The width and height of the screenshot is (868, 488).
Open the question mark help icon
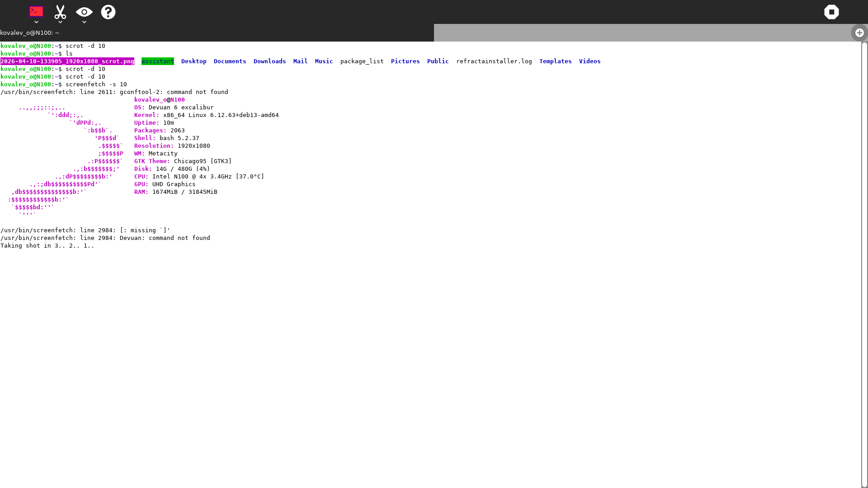[x=108, y=12]
